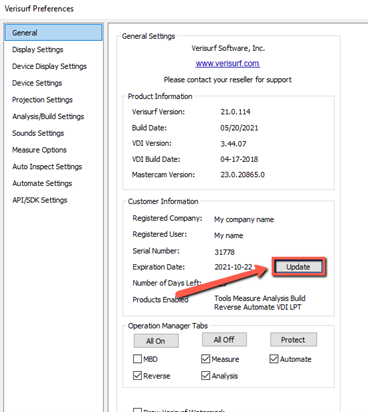Screen dimensions: 368x412
Task: Uncheck the Automate tab checkbox
Action: click(x=274, y=359)
